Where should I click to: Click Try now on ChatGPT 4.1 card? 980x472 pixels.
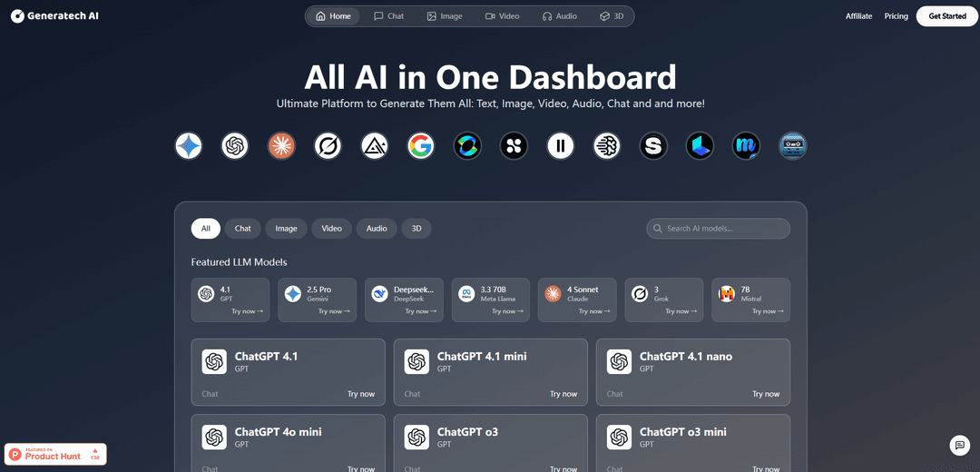coord(361,394)
